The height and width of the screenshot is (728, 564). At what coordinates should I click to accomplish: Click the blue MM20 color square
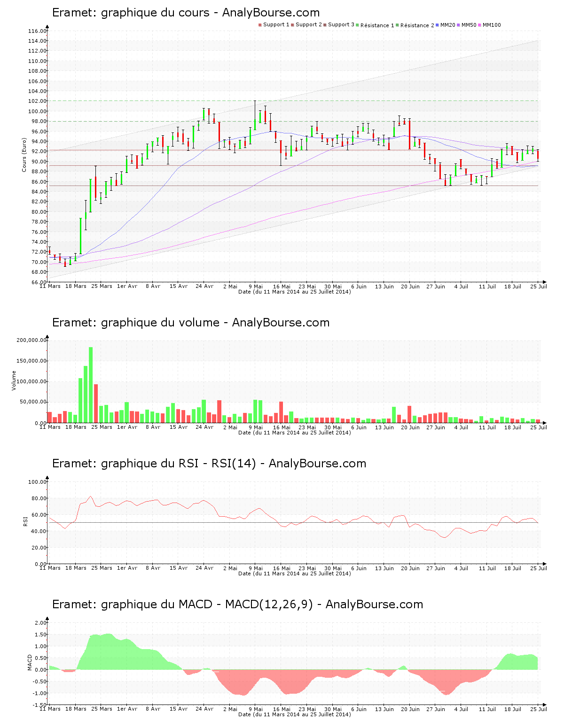click(x=438, y=25)
